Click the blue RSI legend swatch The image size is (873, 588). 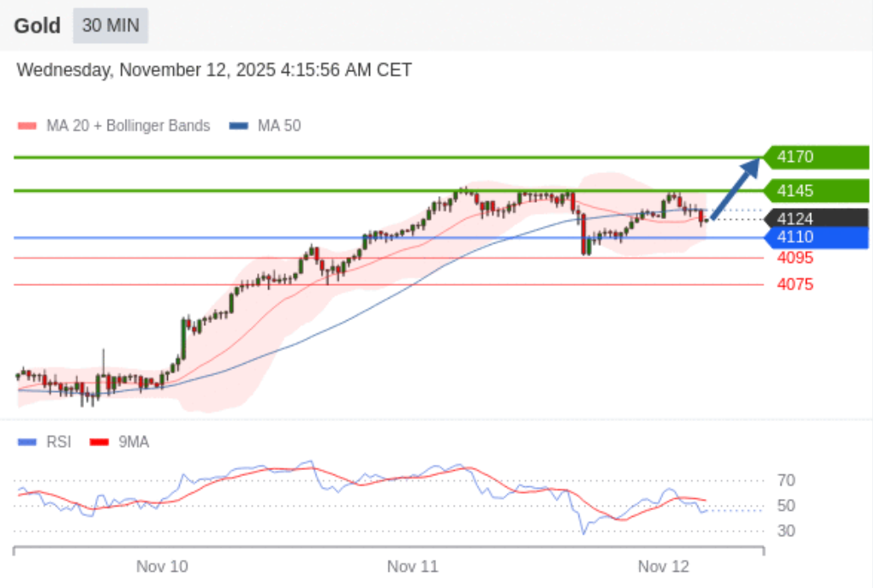(x=27, y=442)
